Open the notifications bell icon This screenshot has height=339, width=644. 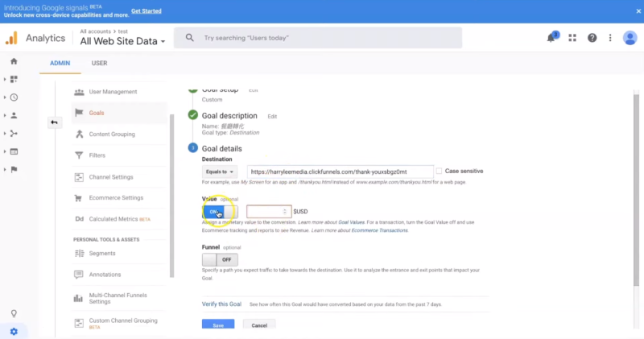point(552,38)
